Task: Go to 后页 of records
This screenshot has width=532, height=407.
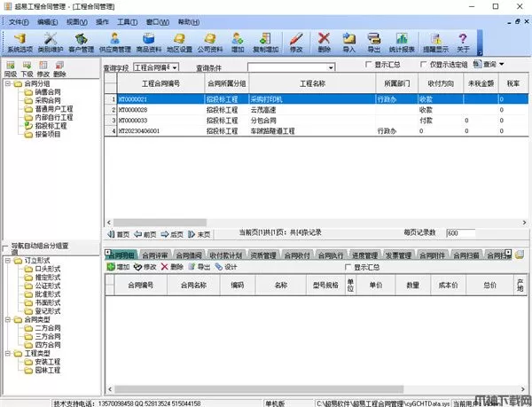Action: (x=172, y=234)
